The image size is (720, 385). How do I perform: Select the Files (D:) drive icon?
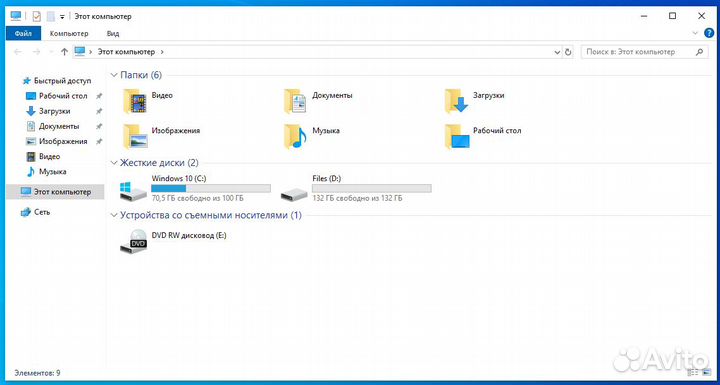pyautogui.click(x=294, y=194)
